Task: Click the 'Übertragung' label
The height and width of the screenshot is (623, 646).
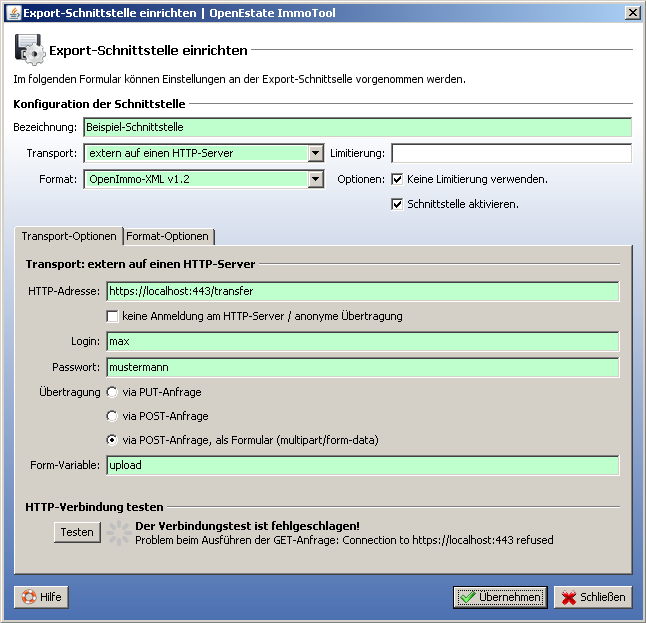Action: (70, 392)
